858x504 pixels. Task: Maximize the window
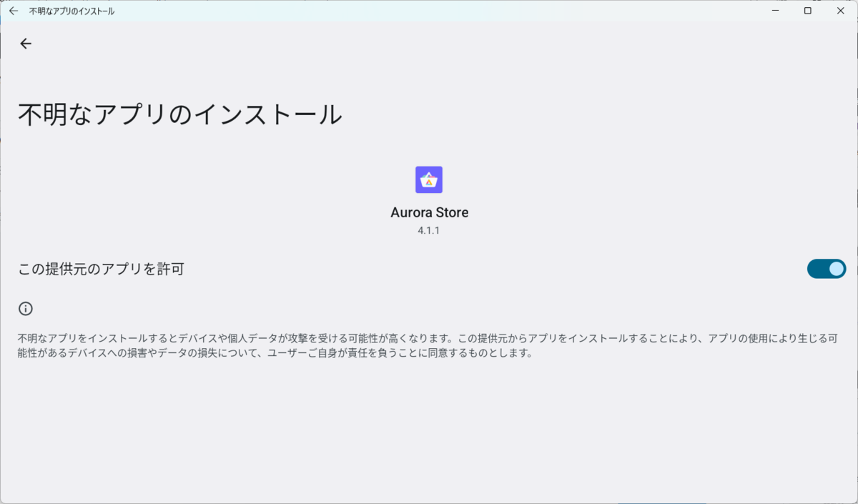[808, 11]
